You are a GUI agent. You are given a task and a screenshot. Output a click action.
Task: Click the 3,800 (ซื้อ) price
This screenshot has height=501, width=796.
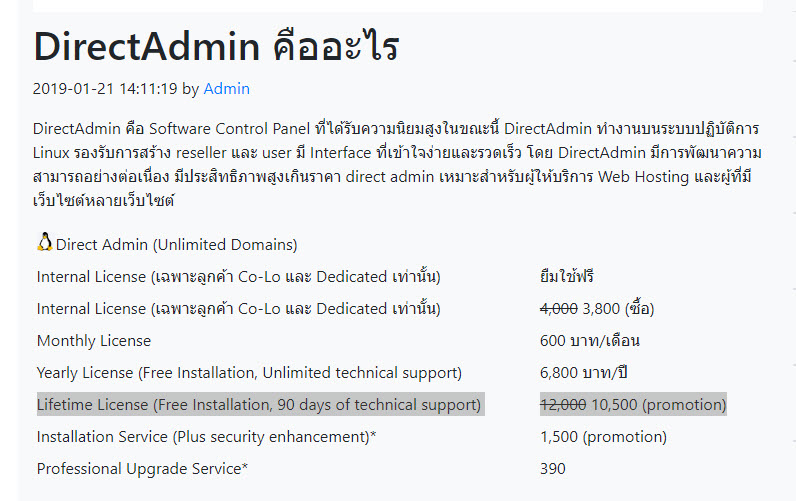tap(618, 309)
